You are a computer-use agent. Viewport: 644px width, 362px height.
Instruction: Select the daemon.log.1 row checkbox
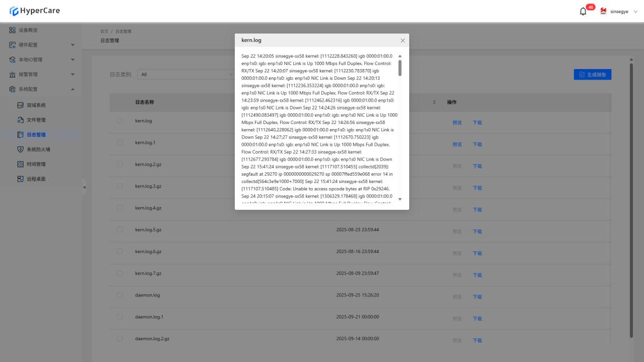coord(119,317)
